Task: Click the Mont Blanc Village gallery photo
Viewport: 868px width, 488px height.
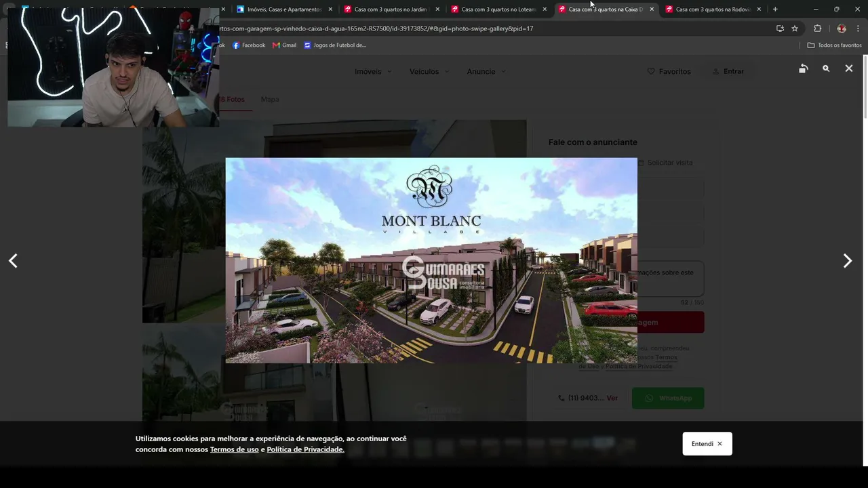Action: (x=431, y=260)
